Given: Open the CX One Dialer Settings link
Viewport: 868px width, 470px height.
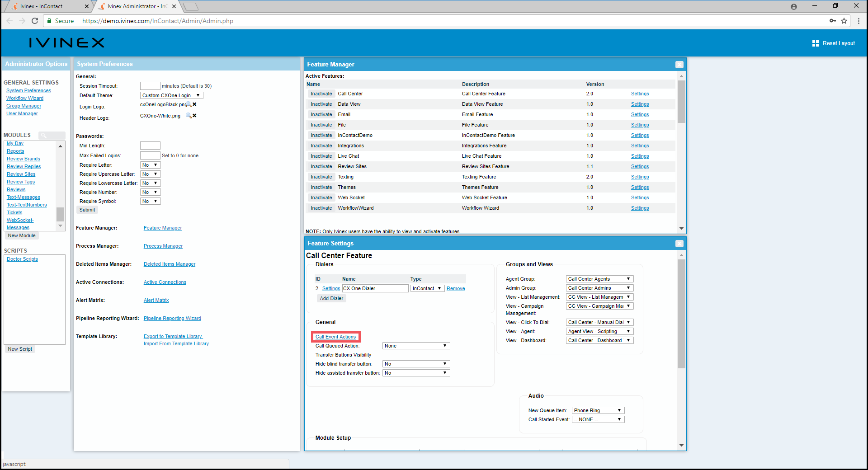Looking at the screenshot, I should coord(331,288).
